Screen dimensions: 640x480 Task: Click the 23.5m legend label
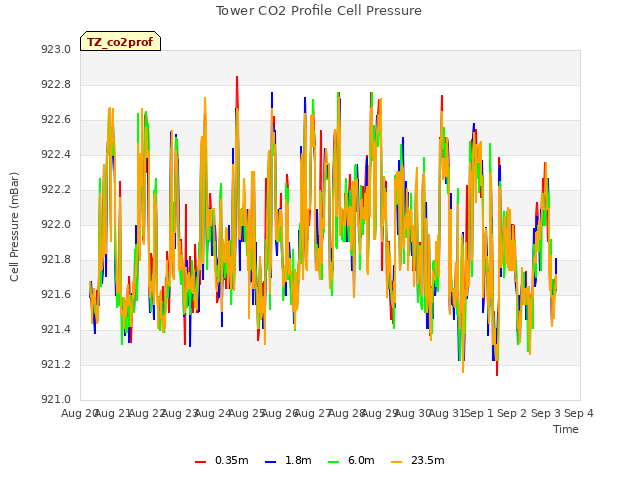tap(427, 460)
